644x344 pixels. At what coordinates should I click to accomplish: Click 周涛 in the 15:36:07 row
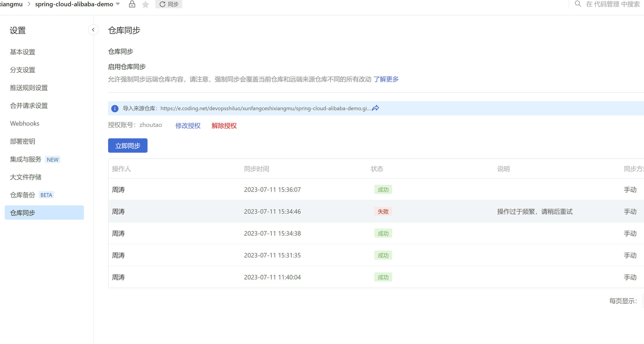click(118, 190)
